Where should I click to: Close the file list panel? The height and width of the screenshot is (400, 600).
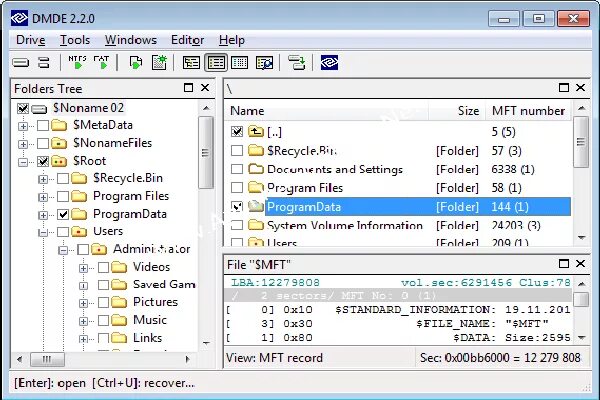tap(580, 88)
